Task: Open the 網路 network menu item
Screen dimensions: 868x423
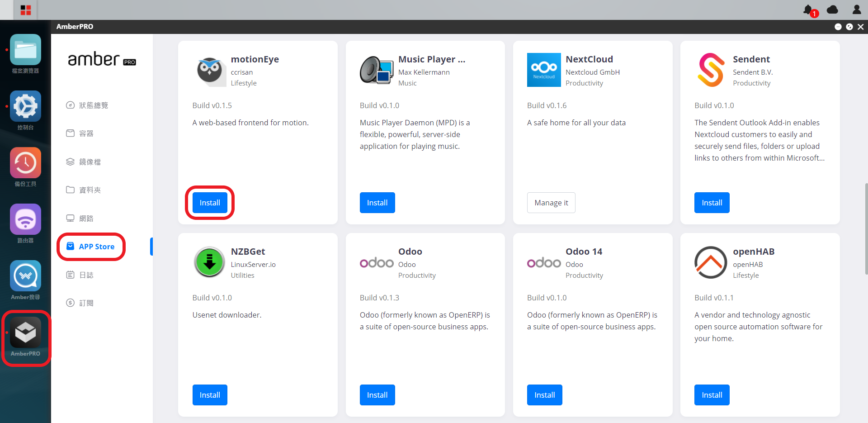Action: pyautogui.click(x=80, y=219)
